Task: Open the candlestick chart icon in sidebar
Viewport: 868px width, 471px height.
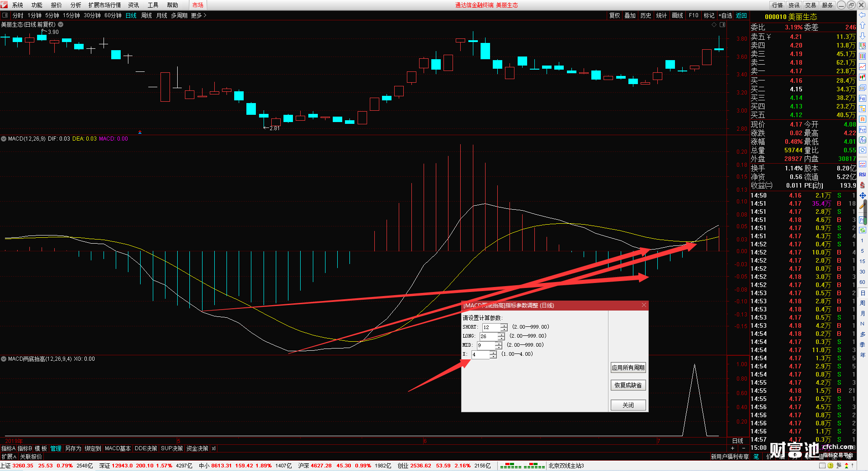Action: pos(863,77)
